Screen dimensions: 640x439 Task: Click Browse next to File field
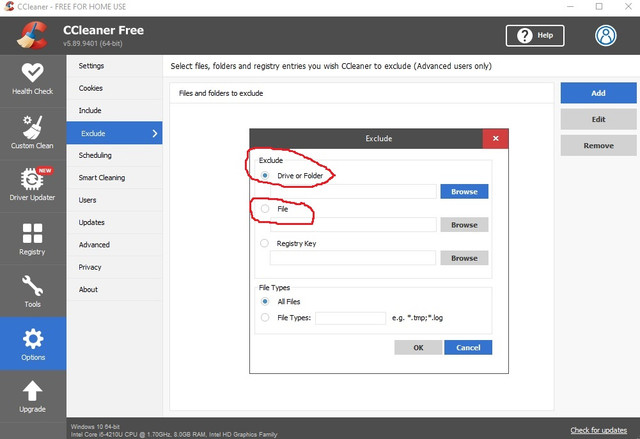(464, 225)
